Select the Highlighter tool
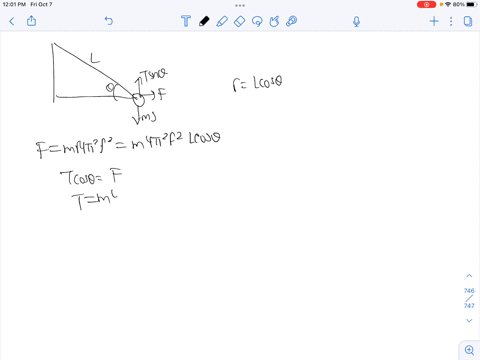480x360 pixels. (222, 21)
